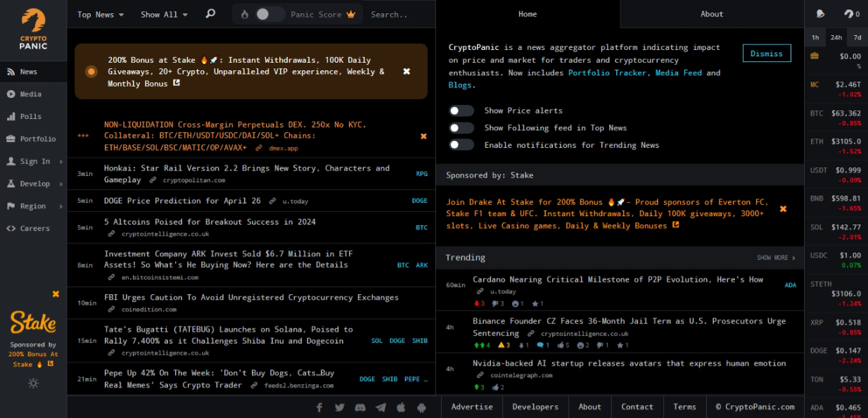The width and height of the screenshot is (868, 418).
Task: Open the search magnifier icon
Action: 210,13
